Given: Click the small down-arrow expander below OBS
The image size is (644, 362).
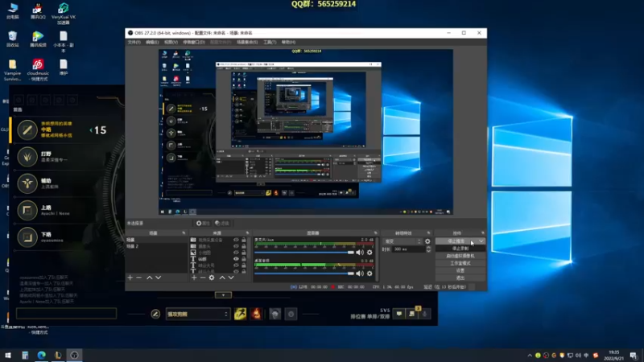Looking at the screenshot, I should 223,295.
